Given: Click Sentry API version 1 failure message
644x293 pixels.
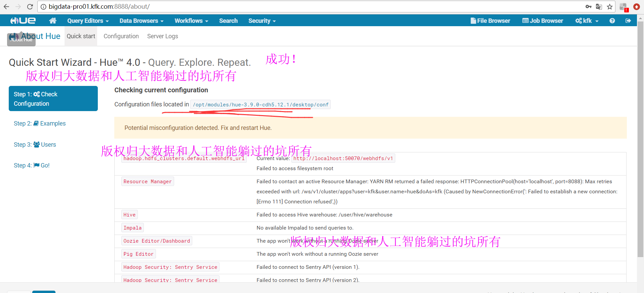Looking at the screenshot, I should [x=308, y=267].
